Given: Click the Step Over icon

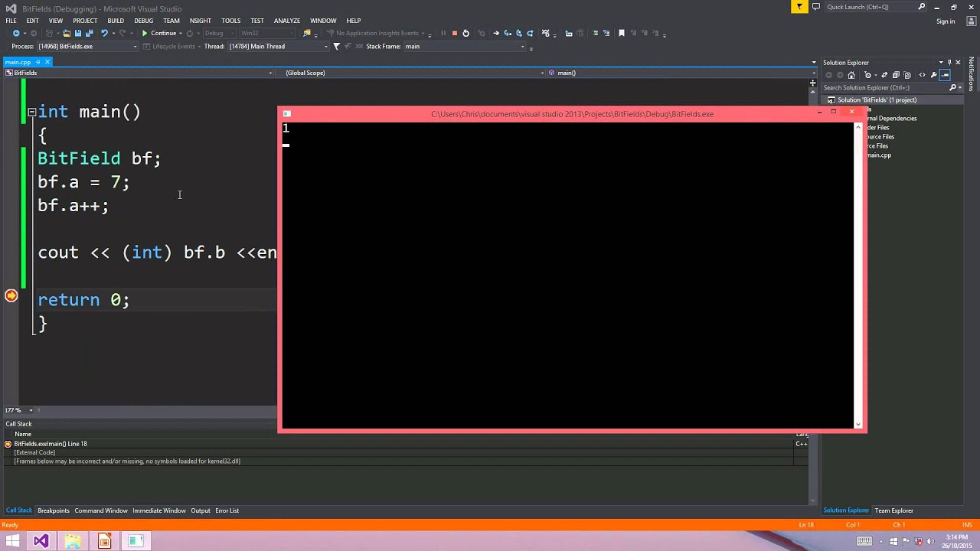Looking at the screenshot, I should (x=518, y=33).
